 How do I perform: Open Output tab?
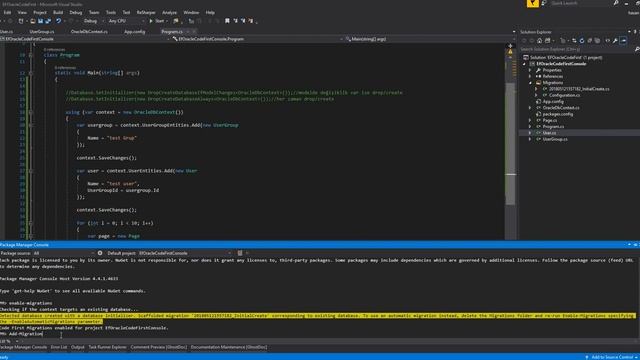pos(78,347)
